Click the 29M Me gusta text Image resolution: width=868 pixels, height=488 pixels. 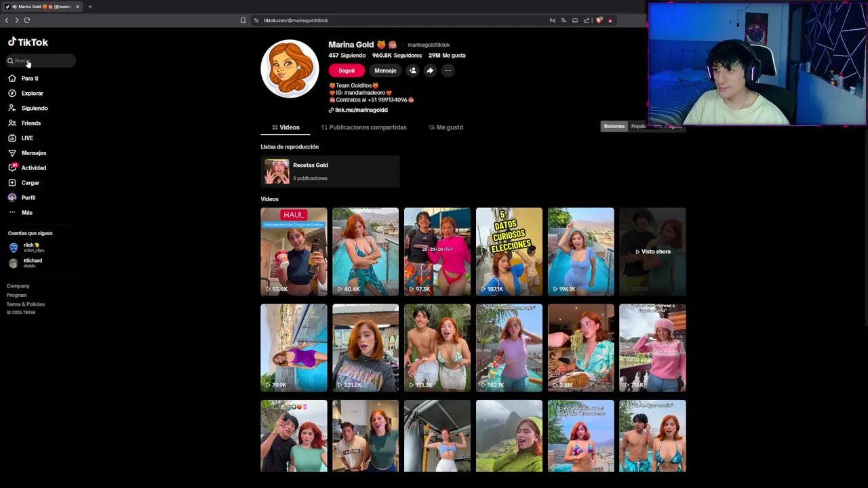[x=447, y=56]
